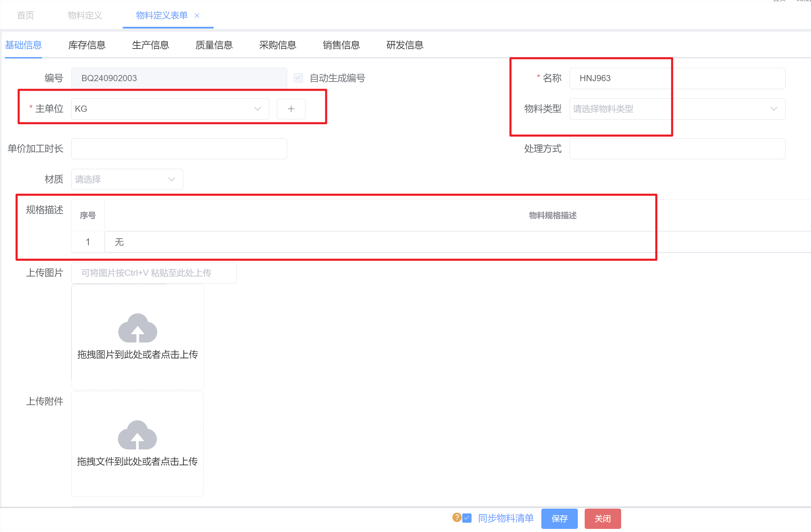The image size is (811, 532).
Task: Click row number 1 in spec table
Action: tap(88, 242)
